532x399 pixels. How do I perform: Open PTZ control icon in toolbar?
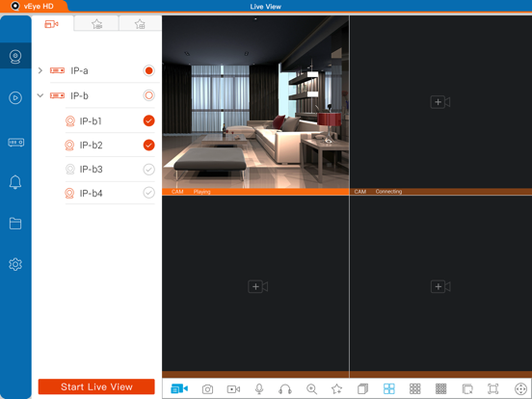520,388
